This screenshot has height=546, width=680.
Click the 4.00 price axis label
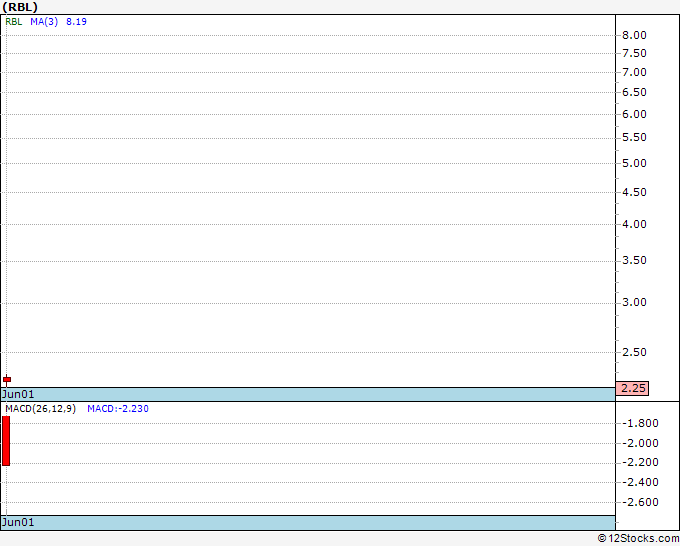coord(634,224)
